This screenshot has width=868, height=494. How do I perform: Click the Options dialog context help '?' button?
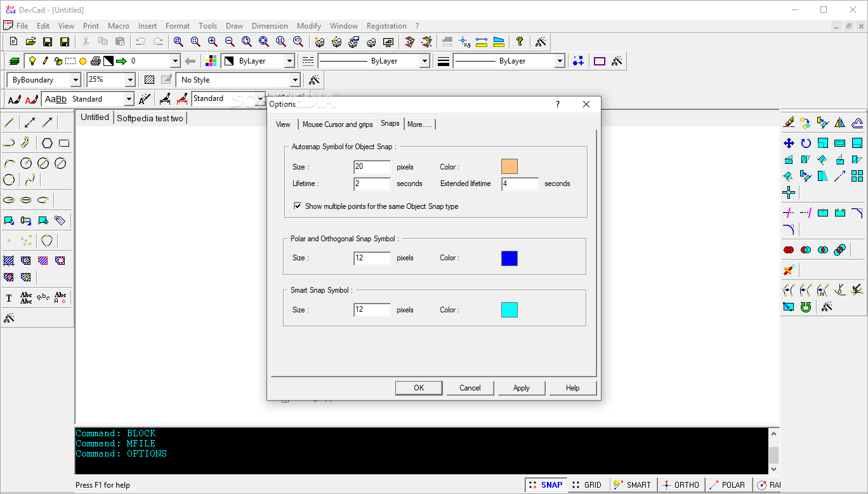tap(558, 104)
